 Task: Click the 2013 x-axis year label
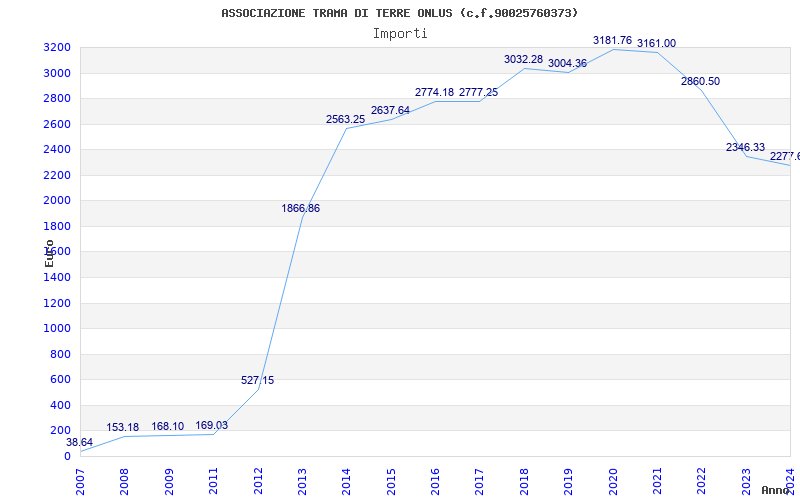click(x=302, y=482)
